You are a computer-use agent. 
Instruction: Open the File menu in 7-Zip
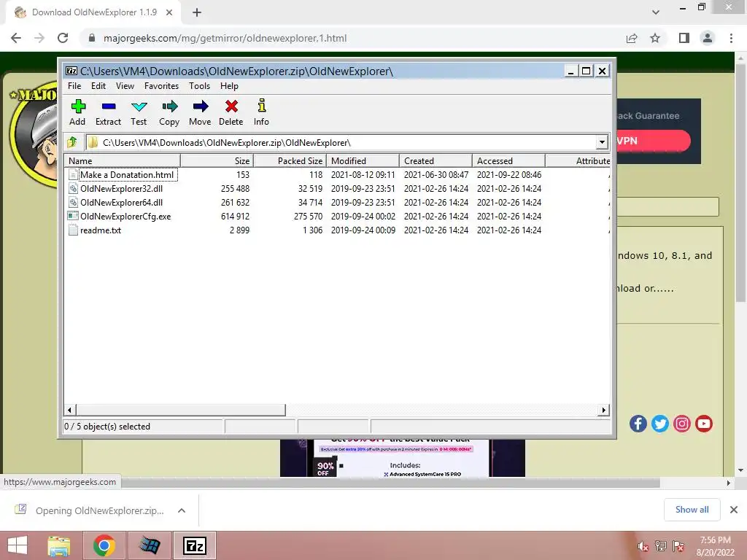pyautogui.click(x=74, y=86)
